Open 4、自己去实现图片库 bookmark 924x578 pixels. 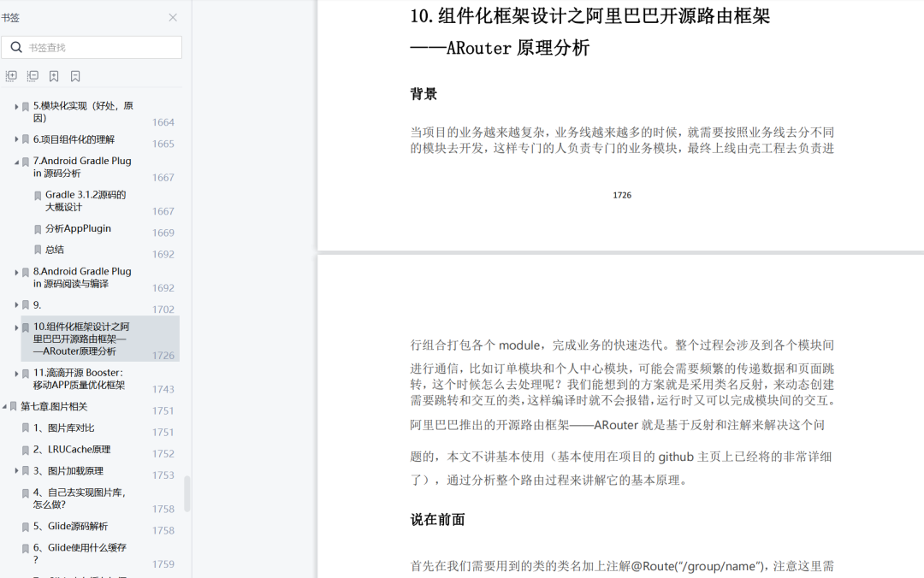(79, 498)
